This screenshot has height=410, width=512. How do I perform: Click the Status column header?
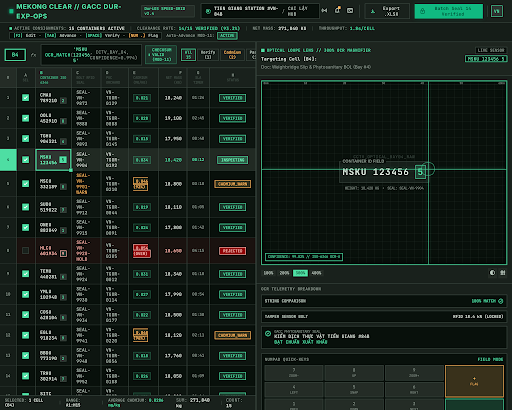tap(232, 78)
